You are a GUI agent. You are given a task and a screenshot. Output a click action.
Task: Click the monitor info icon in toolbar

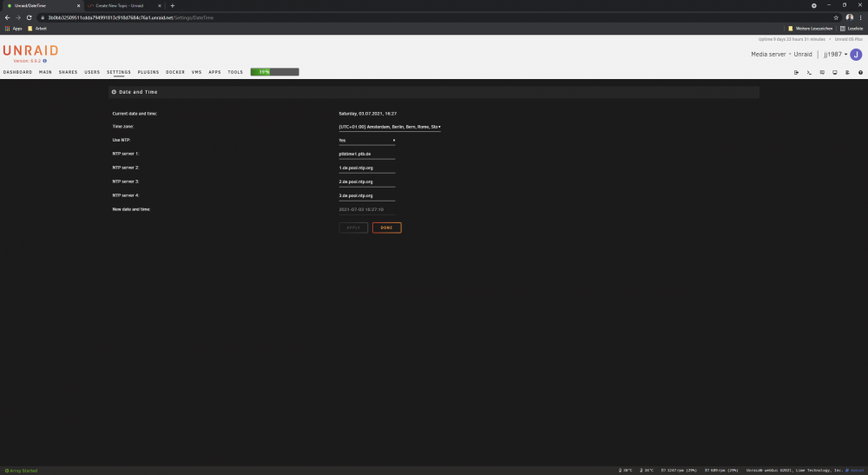[x=835, y=73]
